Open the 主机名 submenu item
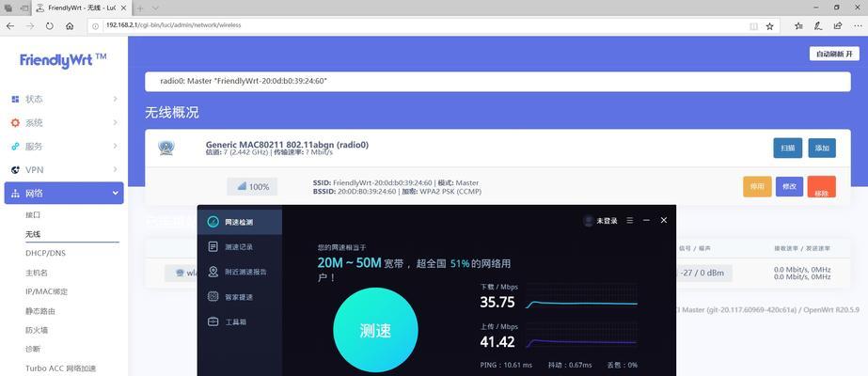Screen dimensions: 868x376 [37, 273]
